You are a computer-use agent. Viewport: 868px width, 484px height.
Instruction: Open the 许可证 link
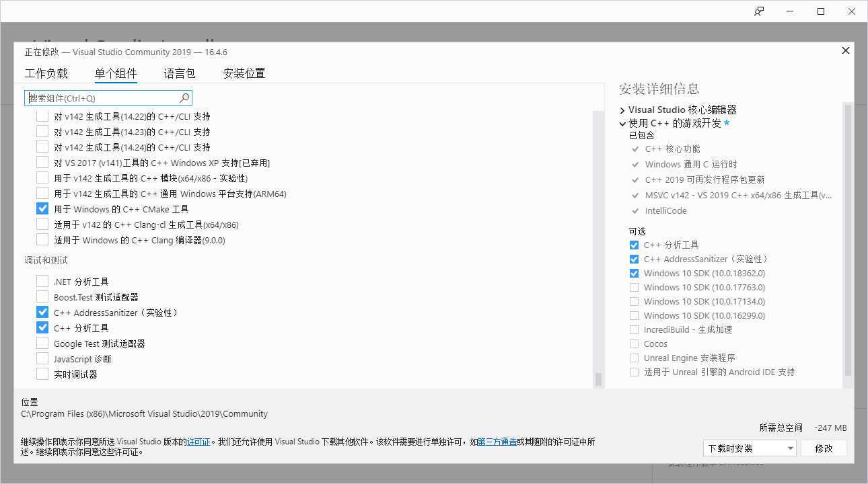198,442
